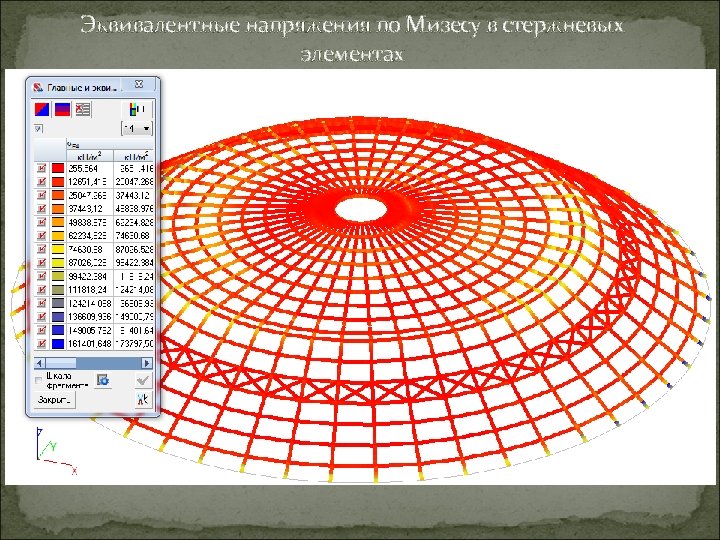
Task: Click the grey checkmark apply icon
Action: pos(143,380)
